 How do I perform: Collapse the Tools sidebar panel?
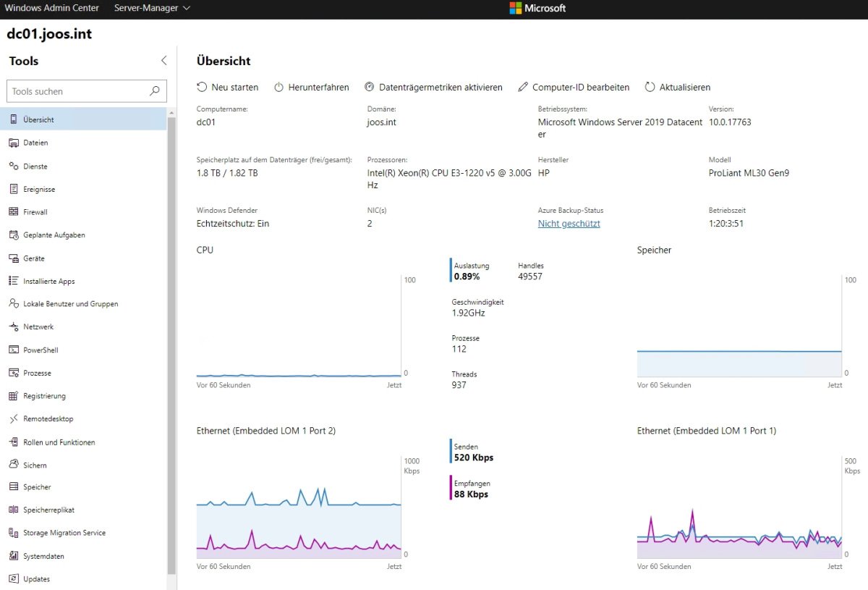pos(164,61)
